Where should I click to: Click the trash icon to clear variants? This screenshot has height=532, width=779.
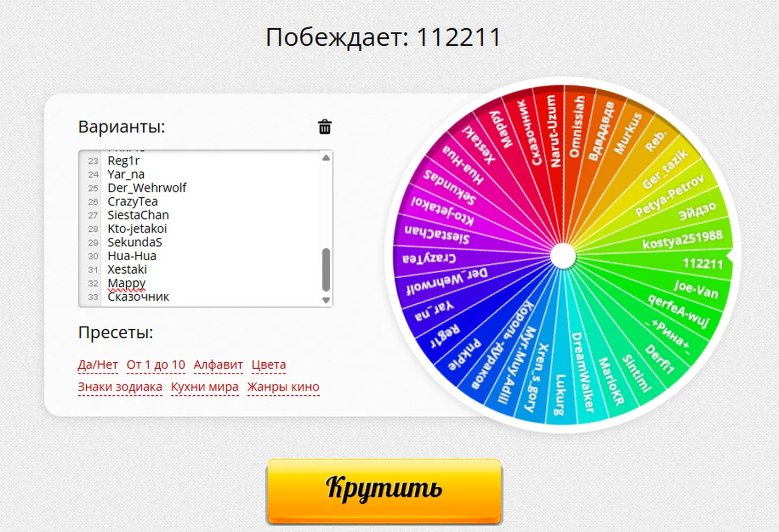[325, 127]
